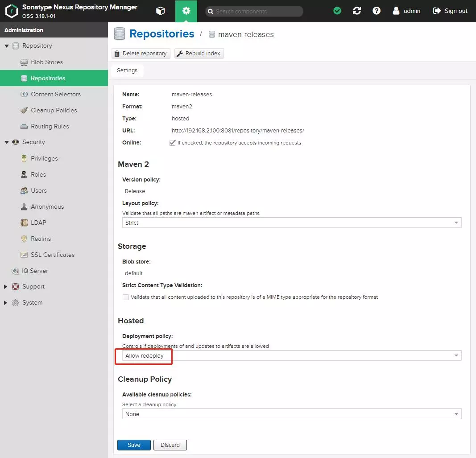Click the Delete repository button
The width and height of the screenshot is (476, 458).
click(141, 53)
